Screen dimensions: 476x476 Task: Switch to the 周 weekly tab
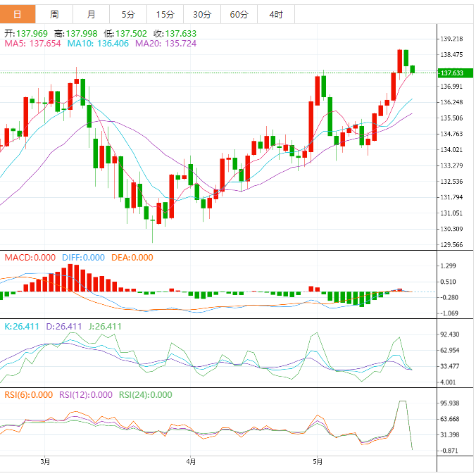pos(54,14)
